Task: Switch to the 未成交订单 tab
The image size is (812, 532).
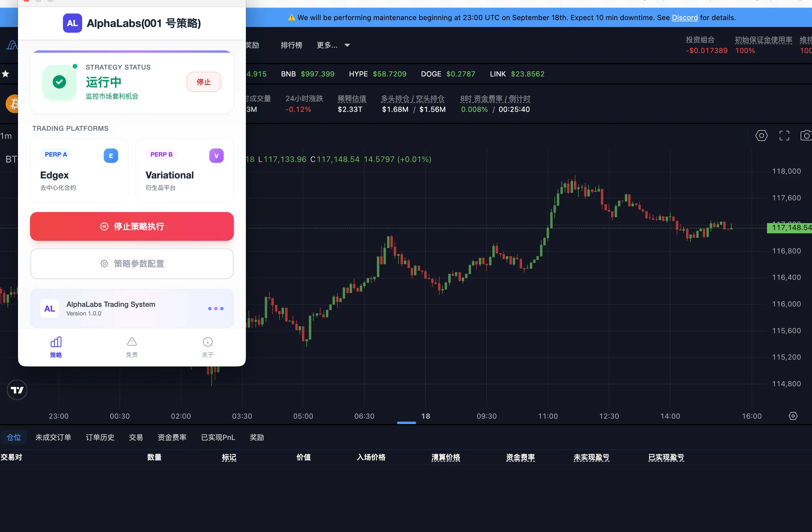Action: pyautogui.click(x=53, y=437)
